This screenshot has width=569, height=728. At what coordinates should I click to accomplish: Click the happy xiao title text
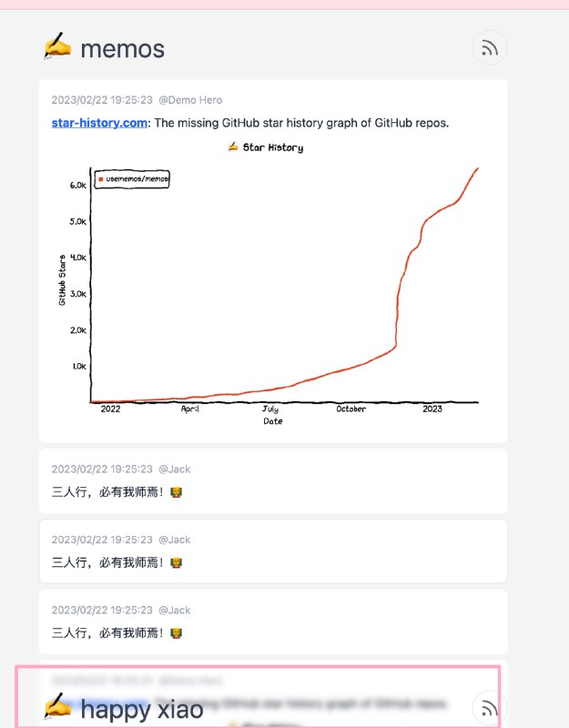coord(142,709)
